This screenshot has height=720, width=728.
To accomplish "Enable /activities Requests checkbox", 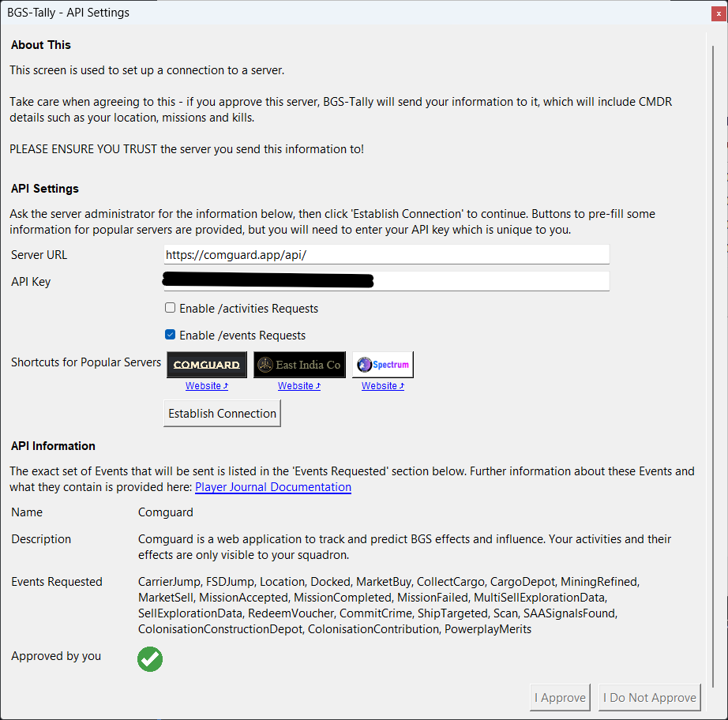I will point(171,308).
